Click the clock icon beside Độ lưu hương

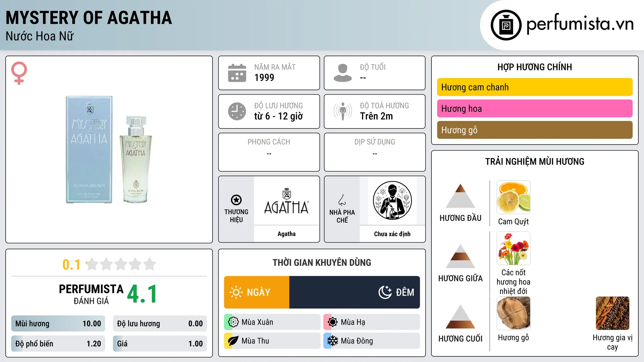(237, 111)
